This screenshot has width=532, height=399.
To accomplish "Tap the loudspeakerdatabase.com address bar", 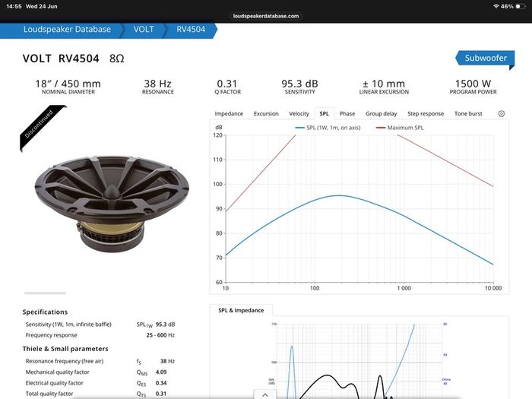I will 266,16.
